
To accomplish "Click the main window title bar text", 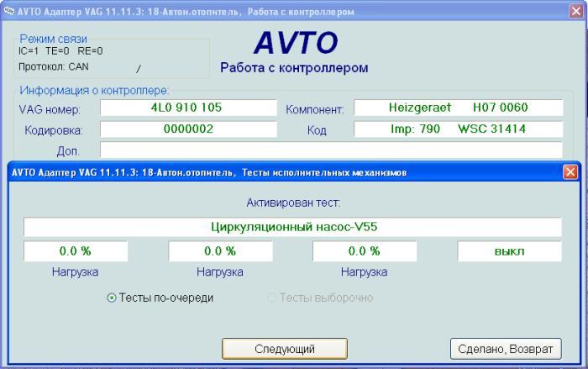I will (186, 12).
